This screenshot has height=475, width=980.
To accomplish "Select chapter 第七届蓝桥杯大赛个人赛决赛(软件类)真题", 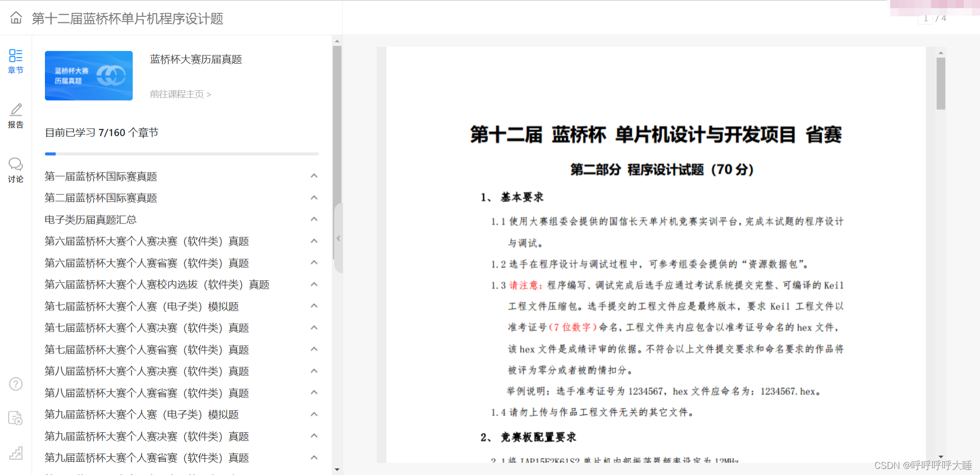I will pyautogui.click(x=147, y=328).
